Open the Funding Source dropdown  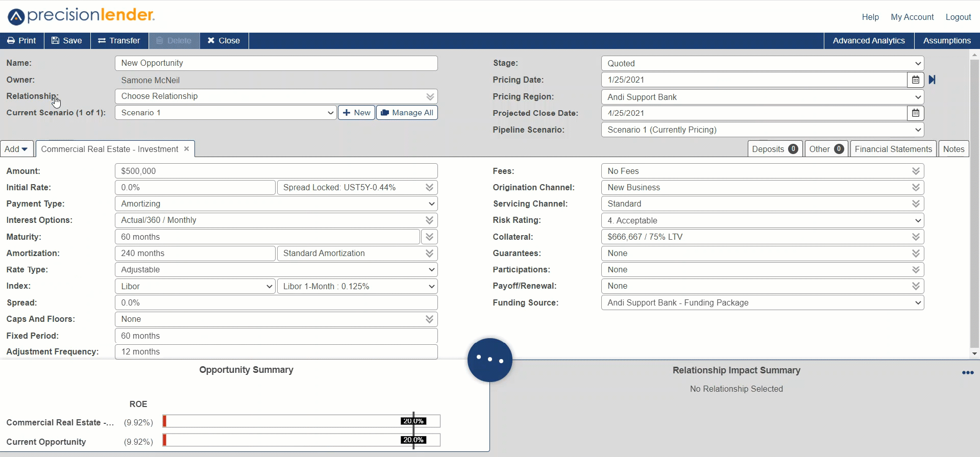(763, 302)
